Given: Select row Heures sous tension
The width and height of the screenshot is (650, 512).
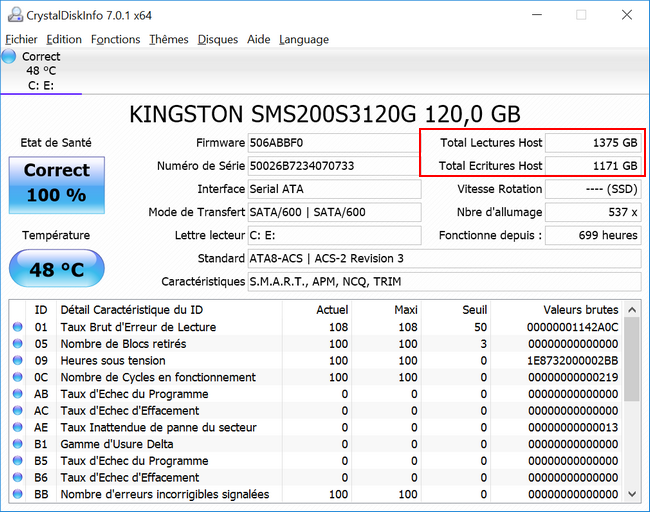Looking at the screenshot, I should click(316, 360).
